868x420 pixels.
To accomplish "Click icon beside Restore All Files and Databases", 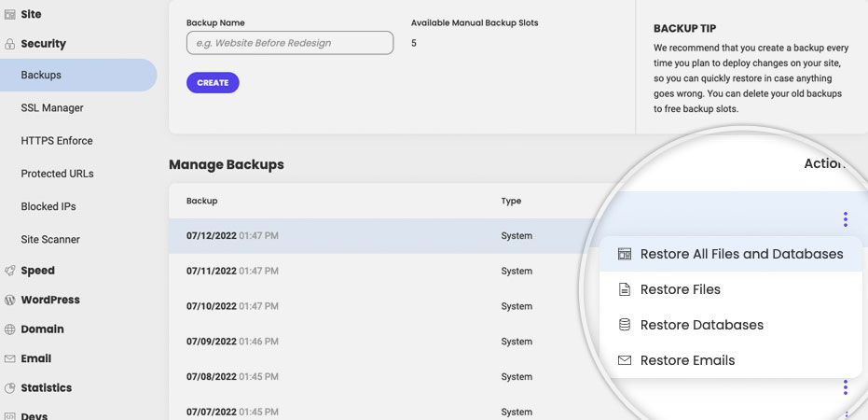I will click(x=625, y=254).
